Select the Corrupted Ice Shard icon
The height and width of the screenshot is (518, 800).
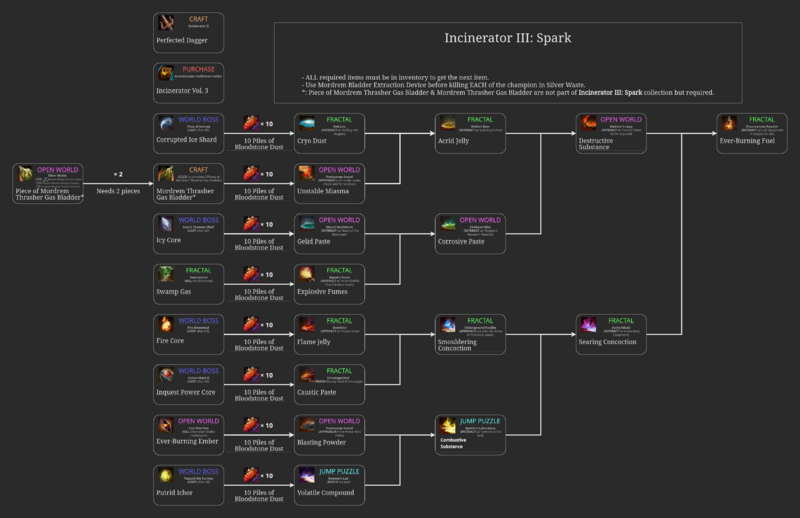click(166, 123)
